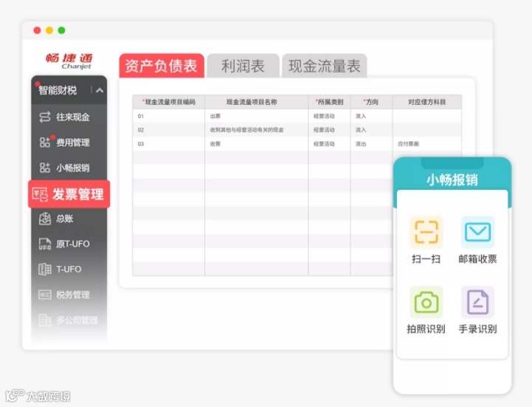This screenshot has width=532, height=407.
Task: Tap the 邮箱收票 envelope icon
Action: coord(477,232)
